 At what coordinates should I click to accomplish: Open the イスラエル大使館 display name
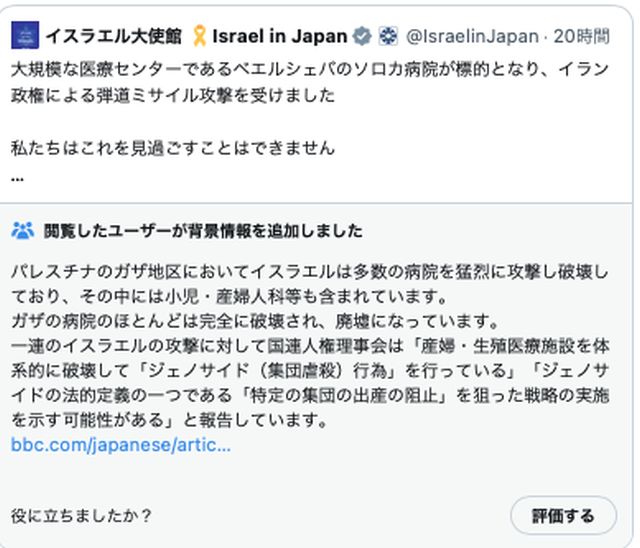coord(113,37)
